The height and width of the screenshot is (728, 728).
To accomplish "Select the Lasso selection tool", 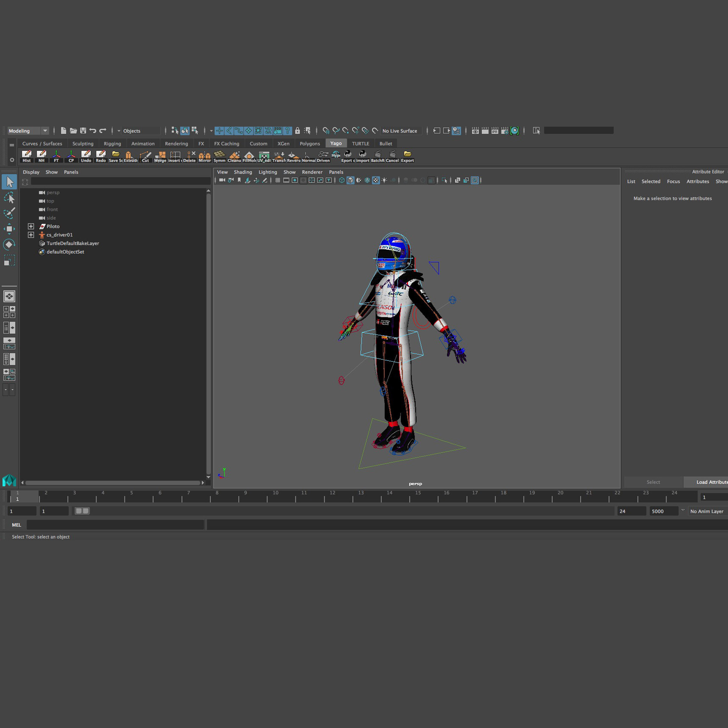I will [x=9, y=198].
